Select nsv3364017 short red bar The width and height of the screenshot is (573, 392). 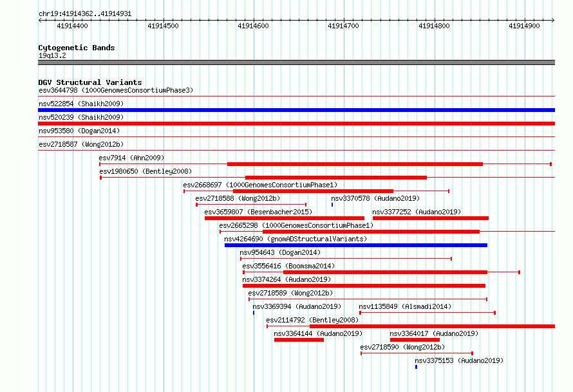[x=415, y=340]
